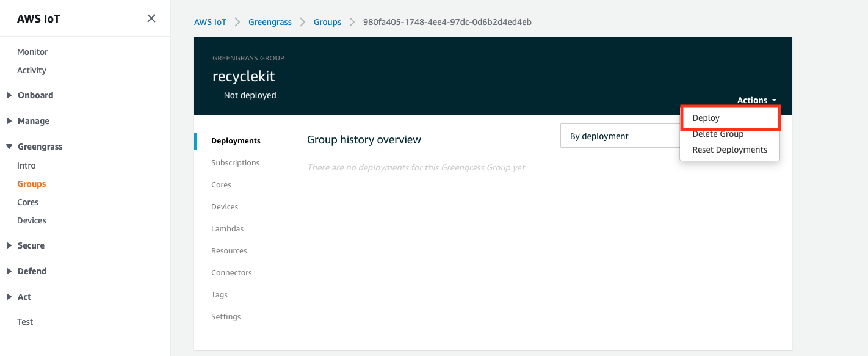Expand the Manage section arrow
868x356 pixels.
[9, 121]
